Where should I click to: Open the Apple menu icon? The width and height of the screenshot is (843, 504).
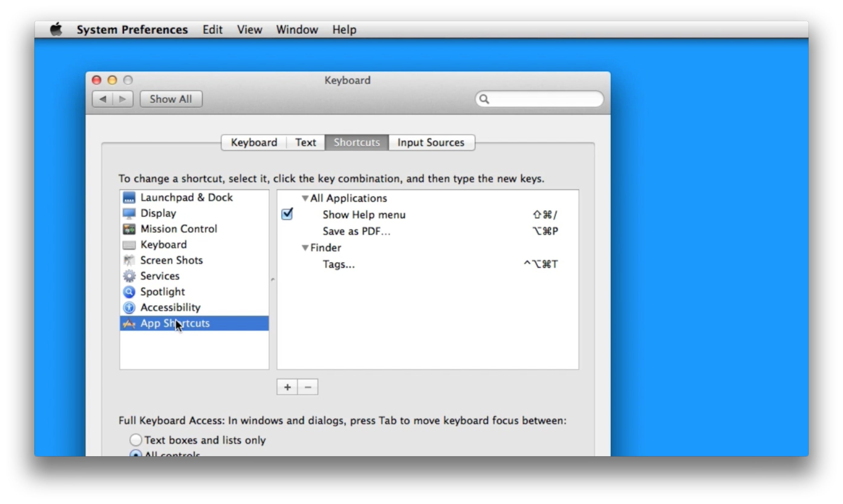click(x=56, y=30)
